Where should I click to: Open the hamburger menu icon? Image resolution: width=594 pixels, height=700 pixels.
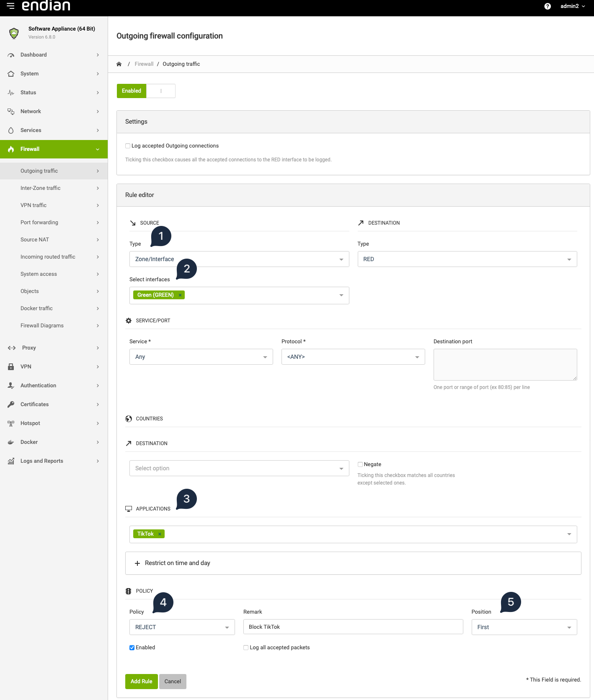pos(10,6)
